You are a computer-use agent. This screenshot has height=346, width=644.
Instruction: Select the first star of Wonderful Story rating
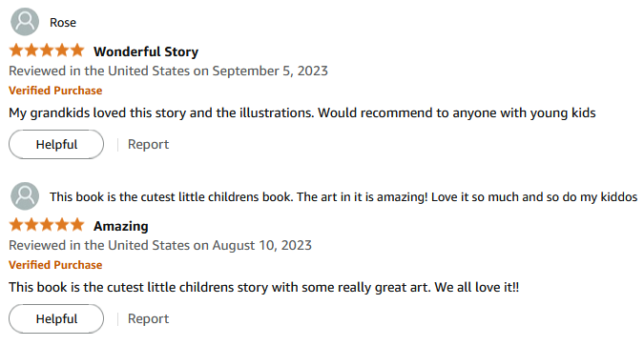pyautogui.click(x=16, y=51)
